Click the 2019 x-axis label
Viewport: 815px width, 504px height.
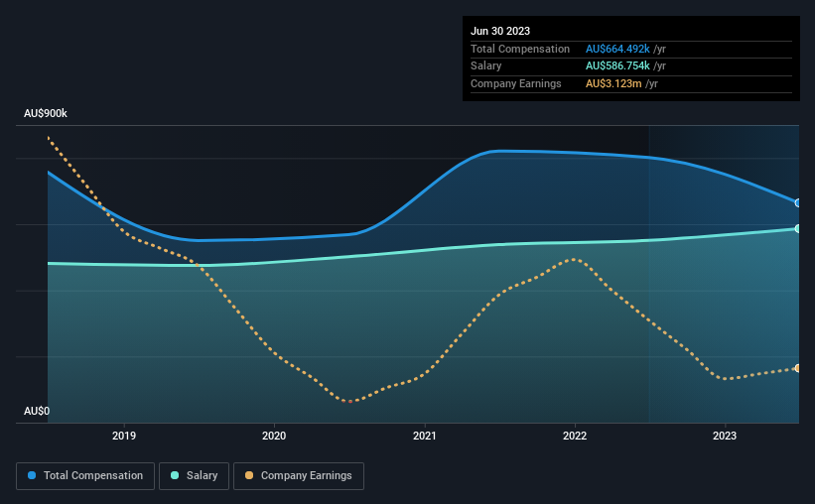[124, 436]
